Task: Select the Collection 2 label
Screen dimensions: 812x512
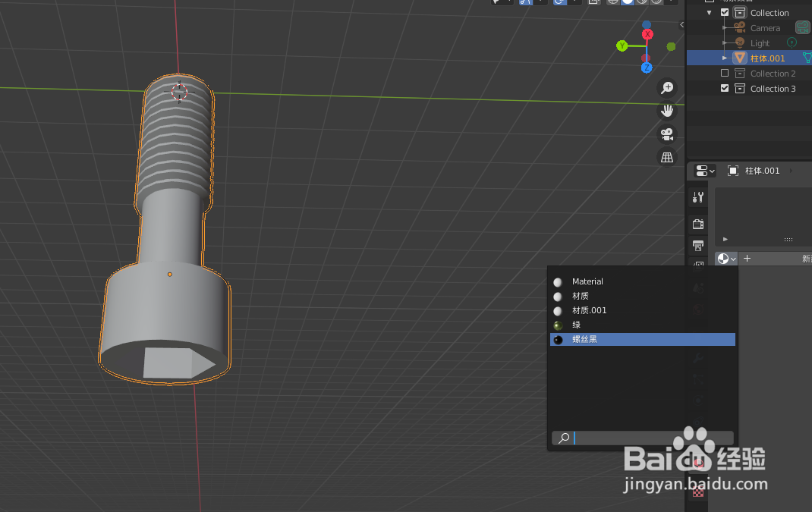Action: tap(773, 74)
